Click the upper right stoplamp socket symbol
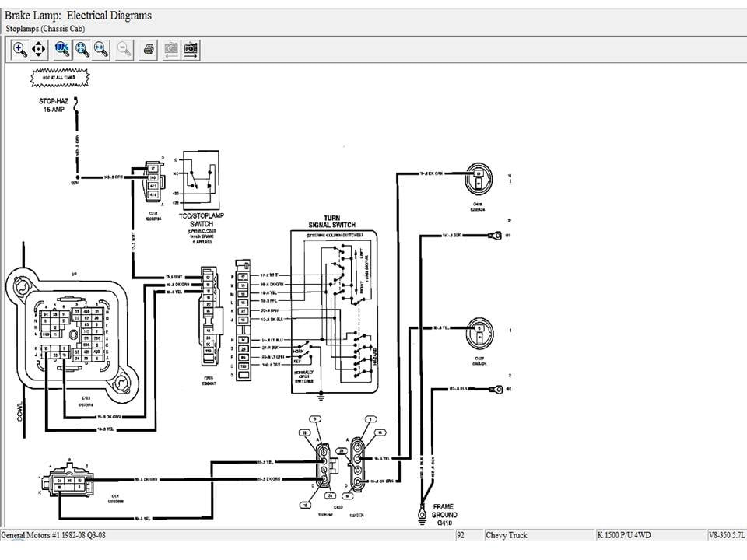 479,178
